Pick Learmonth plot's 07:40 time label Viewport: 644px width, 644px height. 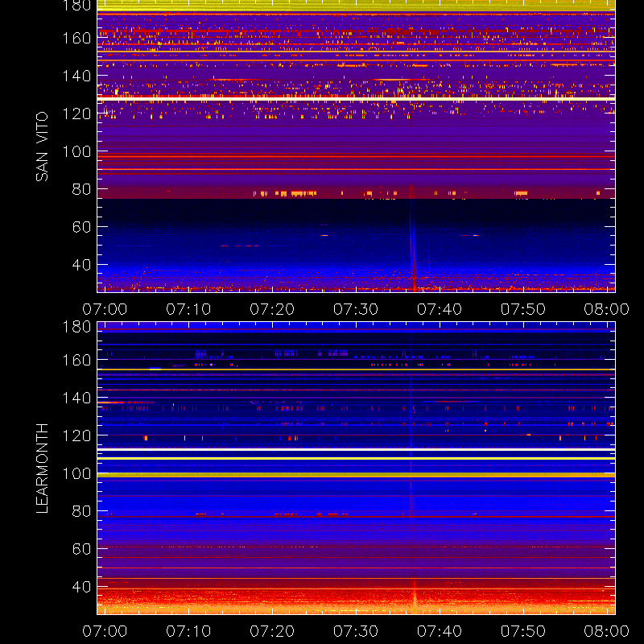click(x=440, y=631)
